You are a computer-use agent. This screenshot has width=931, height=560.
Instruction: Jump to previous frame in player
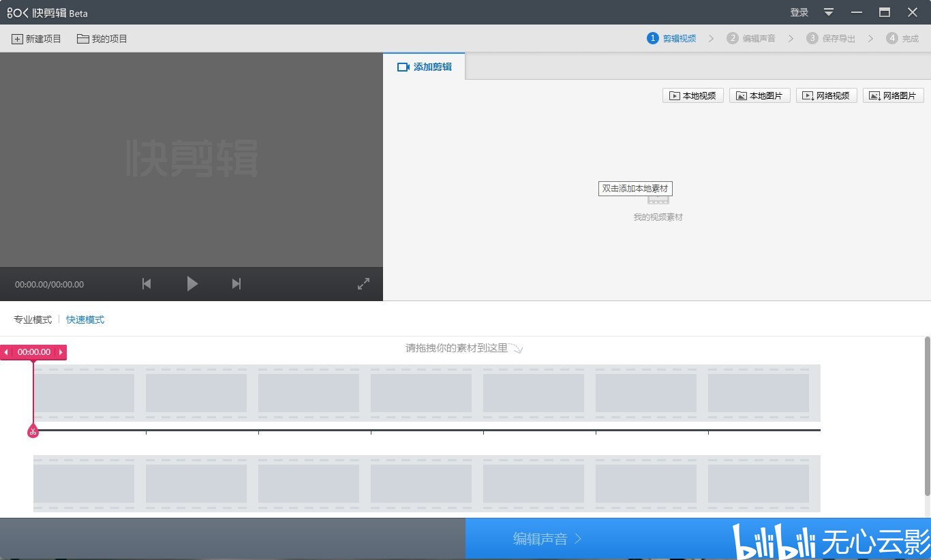coord(147,284)
